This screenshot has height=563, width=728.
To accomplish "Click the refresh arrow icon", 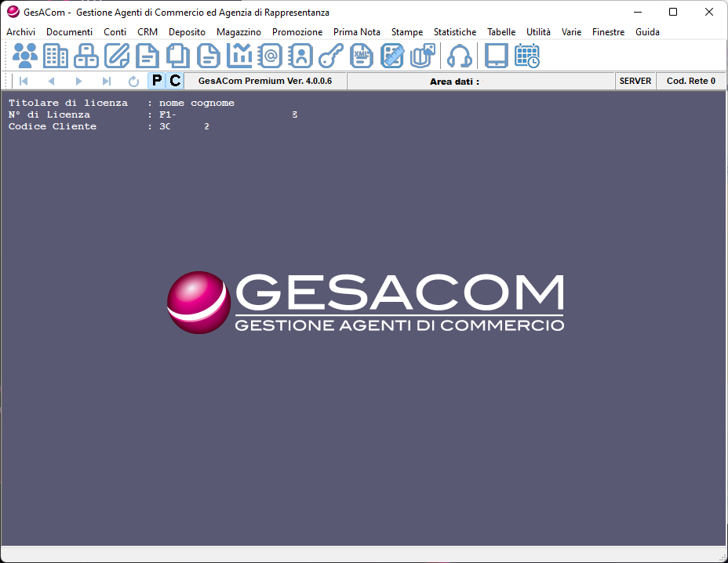I will pyautogui.click(x=133, y=82).
